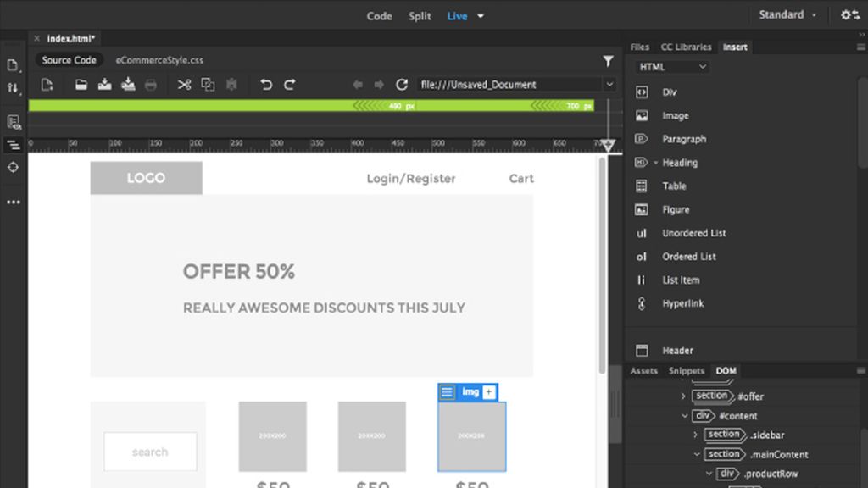Toggle the CSS filter funnel icon

point(608,60)
